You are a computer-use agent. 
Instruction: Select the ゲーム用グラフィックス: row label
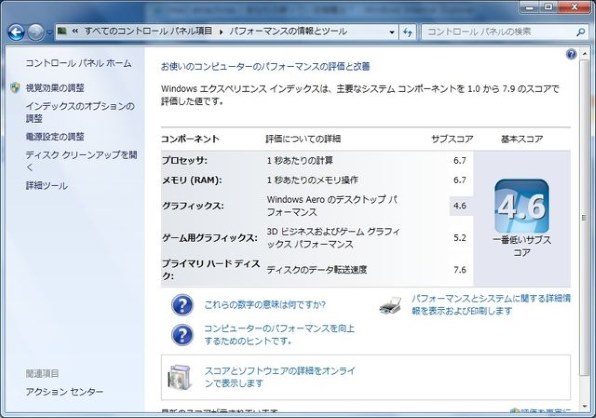pos(210,238)
